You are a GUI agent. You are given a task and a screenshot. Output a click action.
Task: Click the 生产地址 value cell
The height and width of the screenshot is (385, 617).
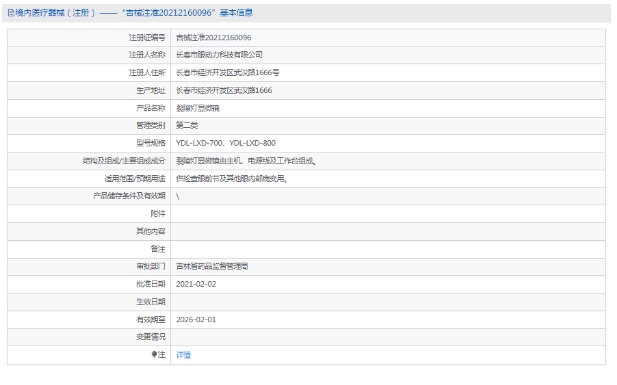(x=388, y=91)
